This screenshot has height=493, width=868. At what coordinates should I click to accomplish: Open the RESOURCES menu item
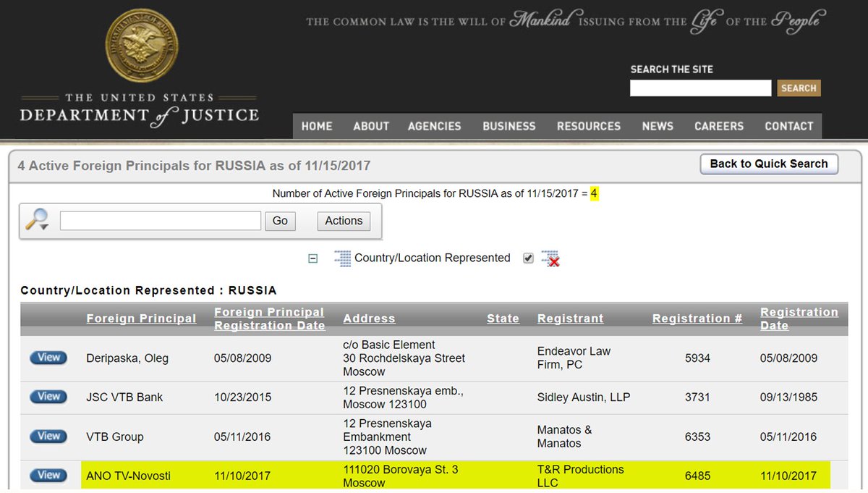589,126
